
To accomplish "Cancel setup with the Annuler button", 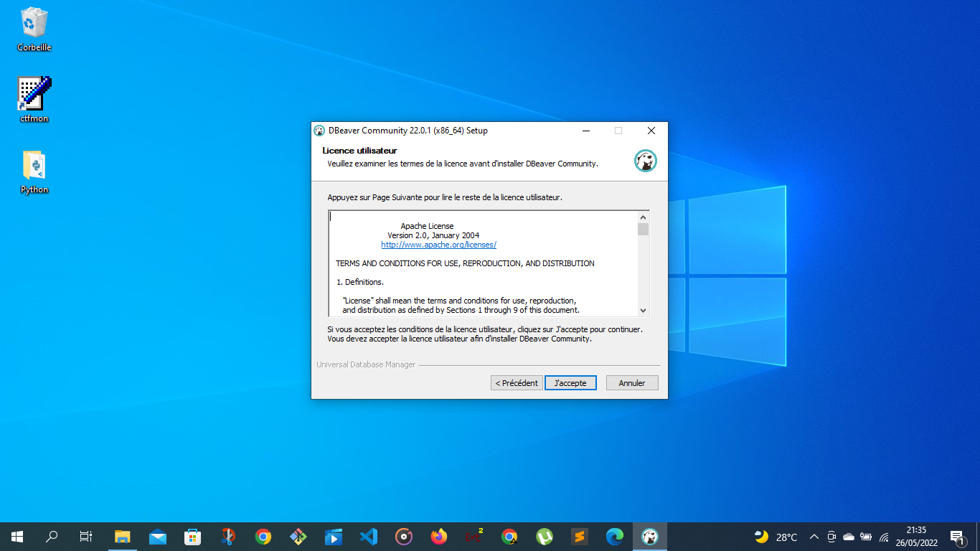I will pyautogui.click(x=632, y=383).
